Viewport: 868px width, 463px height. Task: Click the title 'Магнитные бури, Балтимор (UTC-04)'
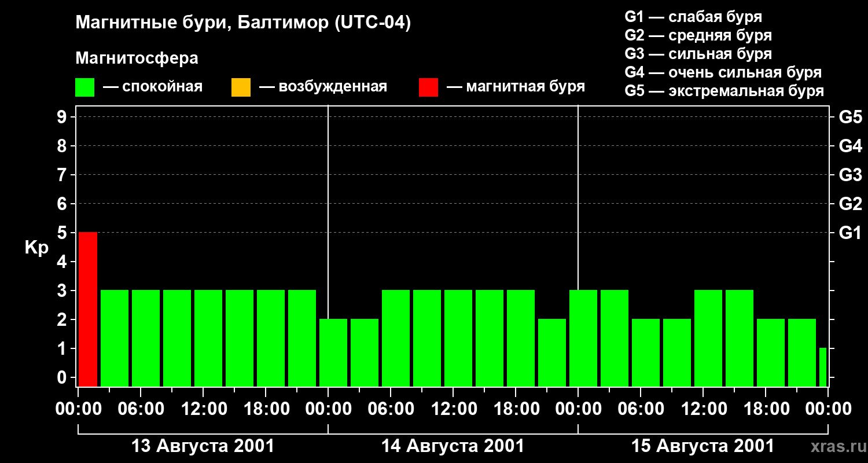coord(243,24)
